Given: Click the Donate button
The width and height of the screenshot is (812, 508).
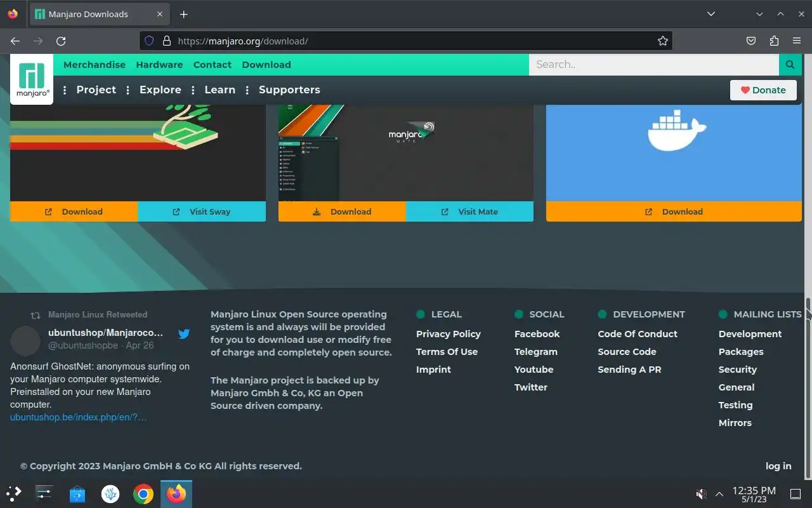Looking at the screenshot, I should coord(763,90).
